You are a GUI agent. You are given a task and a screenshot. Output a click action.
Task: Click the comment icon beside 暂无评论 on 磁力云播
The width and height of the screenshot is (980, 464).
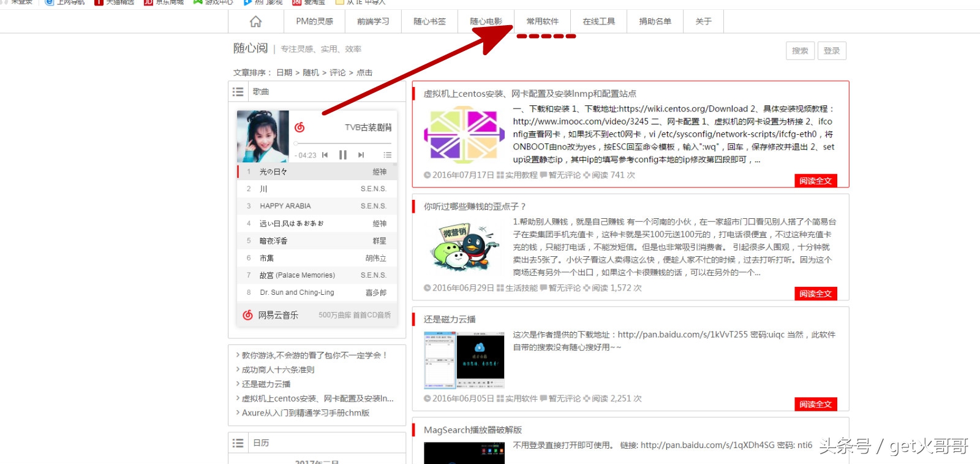click(x=543, y=398)
